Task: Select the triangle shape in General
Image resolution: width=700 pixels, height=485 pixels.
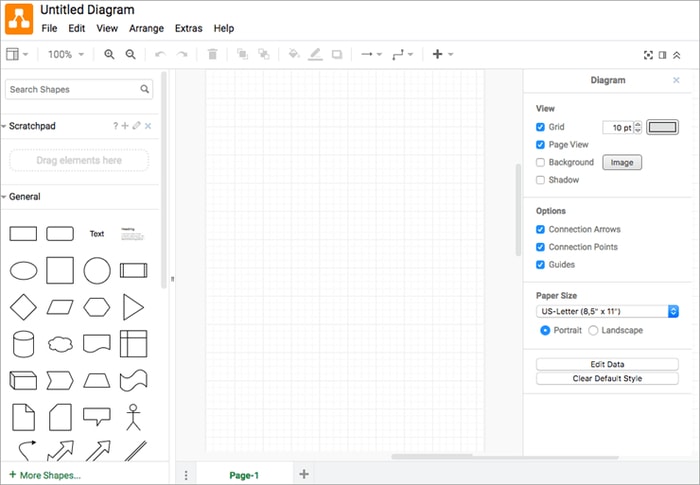Action: tap(133, 307)
